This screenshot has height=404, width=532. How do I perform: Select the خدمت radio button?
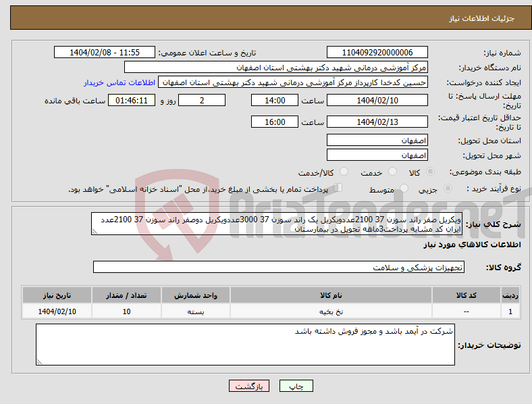click(x=392, y=172)
